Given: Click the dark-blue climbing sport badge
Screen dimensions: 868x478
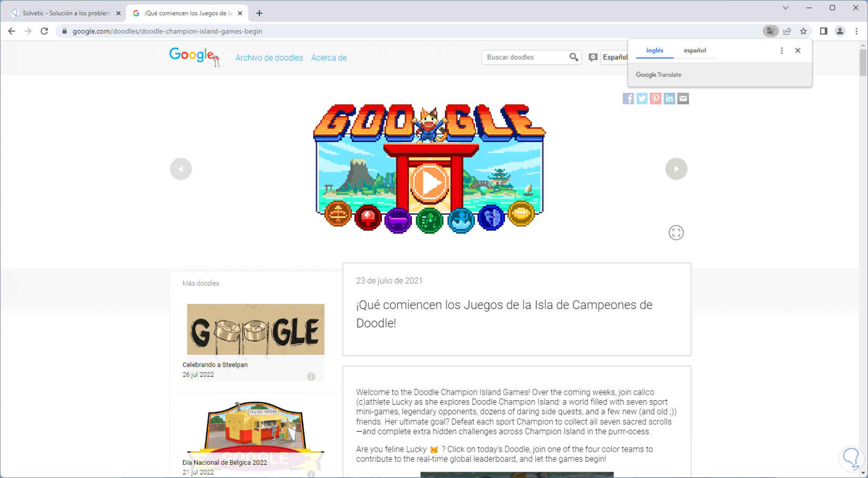Looking at the screenshot, I should pyautogui.click(x=491, y=217).
